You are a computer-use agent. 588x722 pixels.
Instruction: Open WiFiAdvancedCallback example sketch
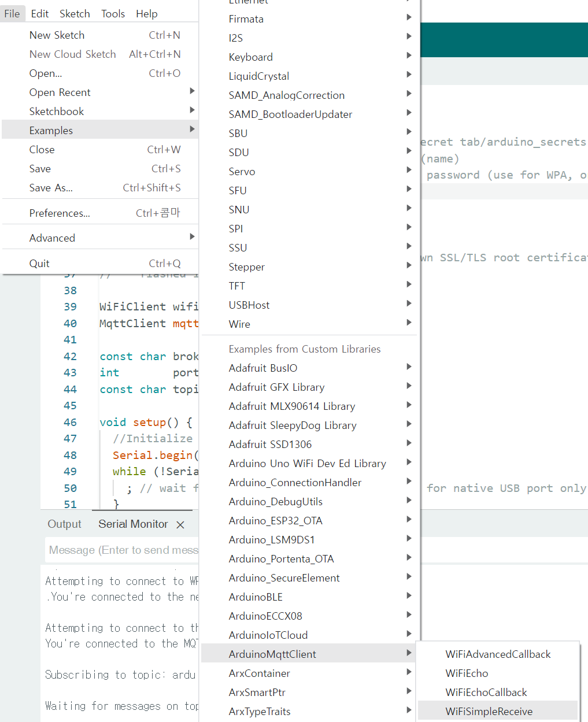pyautogui.click(x=498, y=654)
